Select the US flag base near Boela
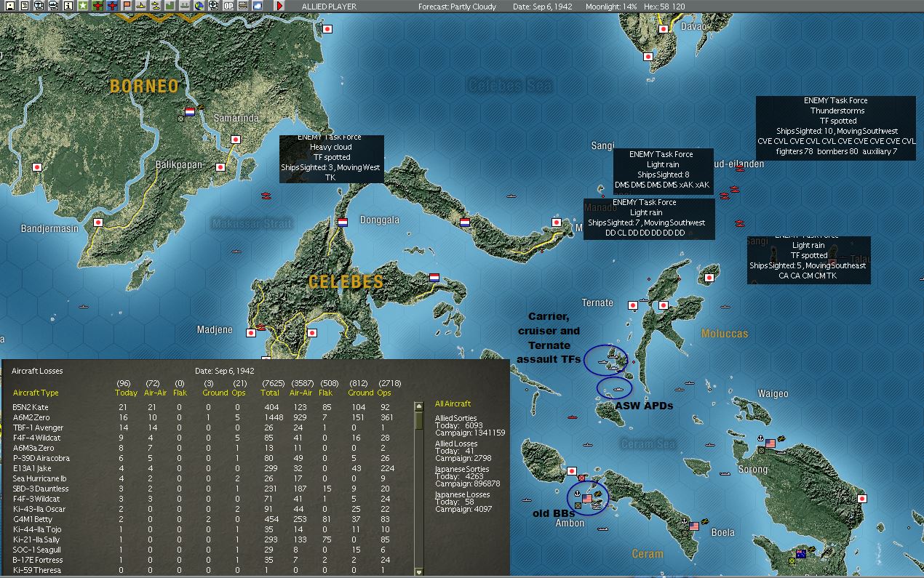The image size is (924, 578). coord(694,526)
